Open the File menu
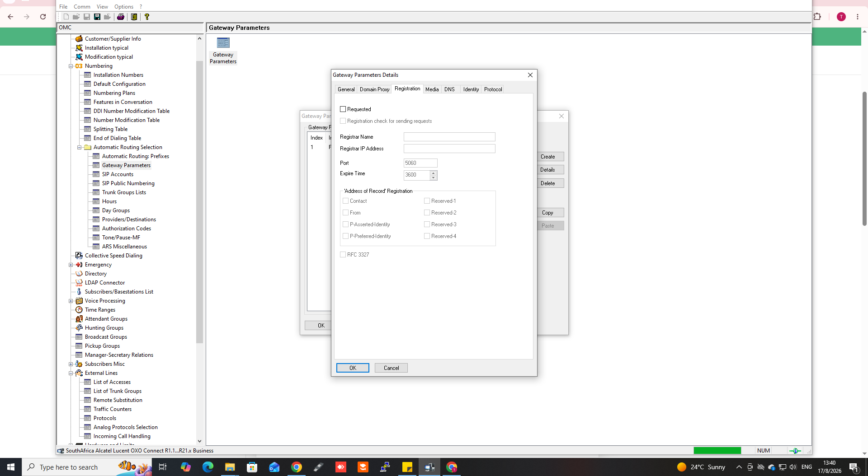The image size is (868, 476). (63, 6)
